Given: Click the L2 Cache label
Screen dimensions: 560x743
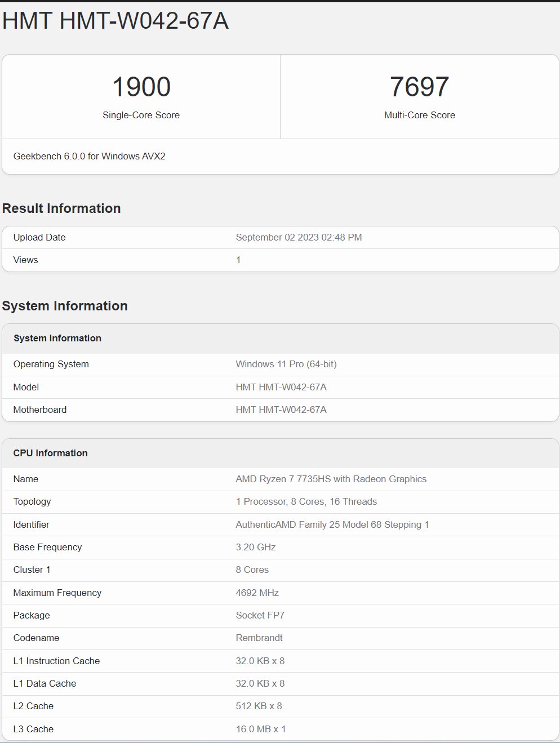Looking at the screenshot, I should click(34, 706).
